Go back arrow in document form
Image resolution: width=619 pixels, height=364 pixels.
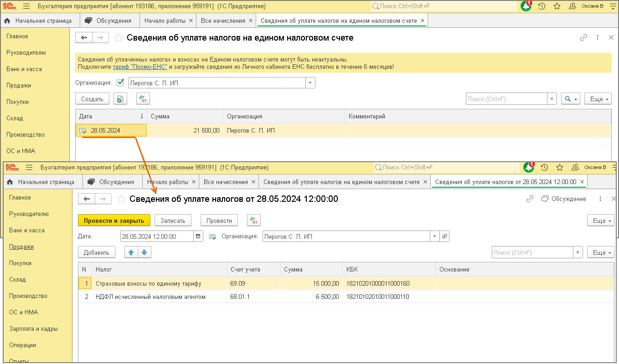click(x=87, y=199)
